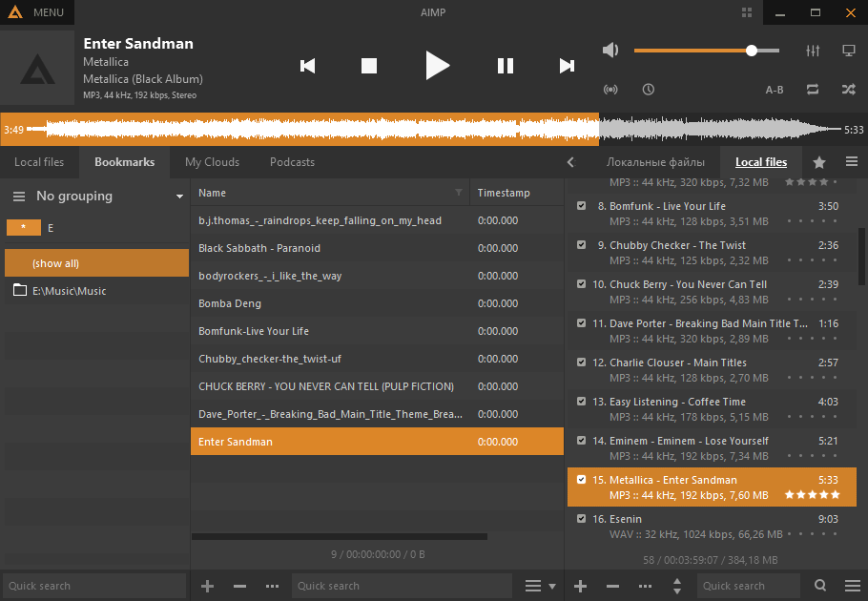Switch to Локальные файлы playlist tab
Screen dimensions: 868x601
[x=655, y=162]
